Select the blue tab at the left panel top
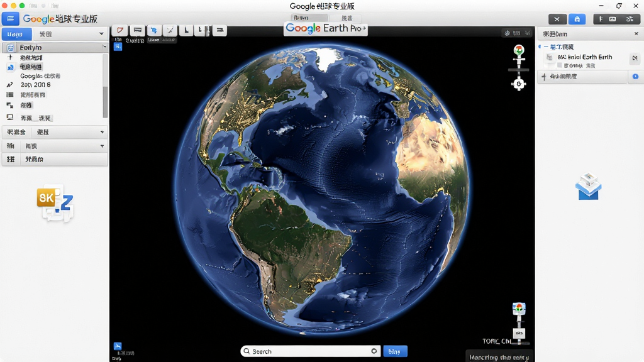 point(16,34)
